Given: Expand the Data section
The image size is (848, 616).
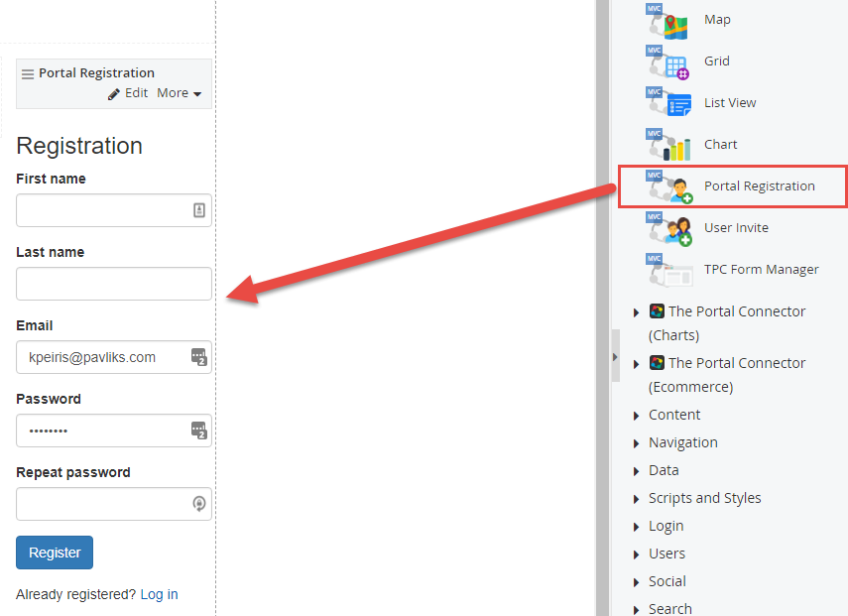Looking at the screenshot, I should tap(636, 471).
